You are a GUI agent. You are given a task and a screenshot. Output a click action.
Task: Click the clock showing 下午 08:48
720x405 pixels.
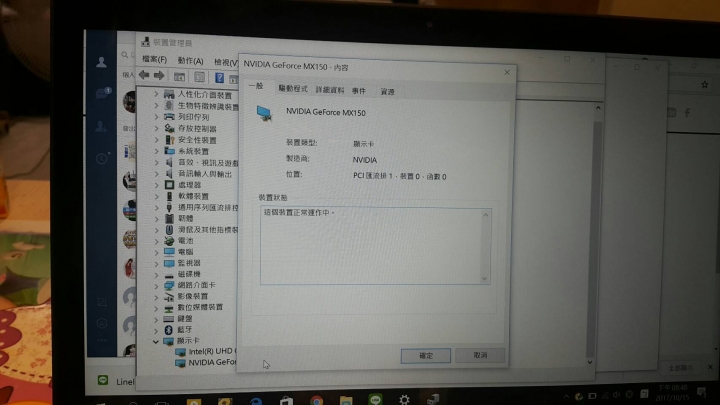(x=672, y=388)
